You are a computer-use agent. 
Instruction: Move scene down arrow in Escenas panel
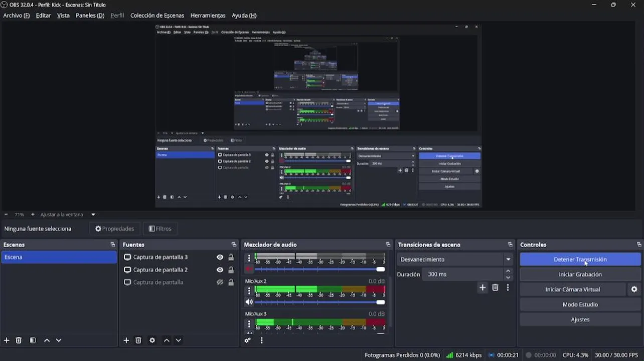pos(58,340)
